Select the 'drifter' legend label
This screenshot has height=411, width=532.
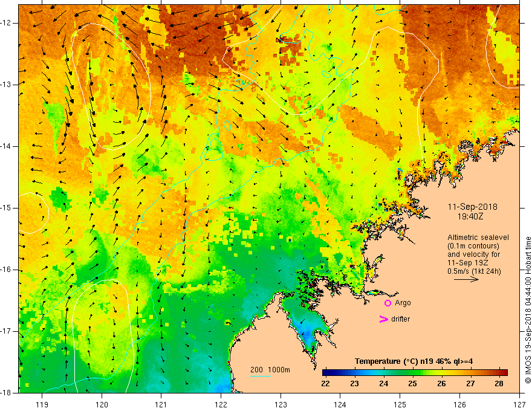[400, 319]
